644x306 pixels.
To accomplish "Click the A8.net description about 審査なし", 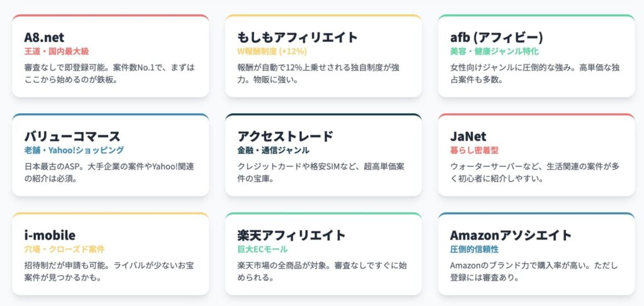I will pos(109,74).
